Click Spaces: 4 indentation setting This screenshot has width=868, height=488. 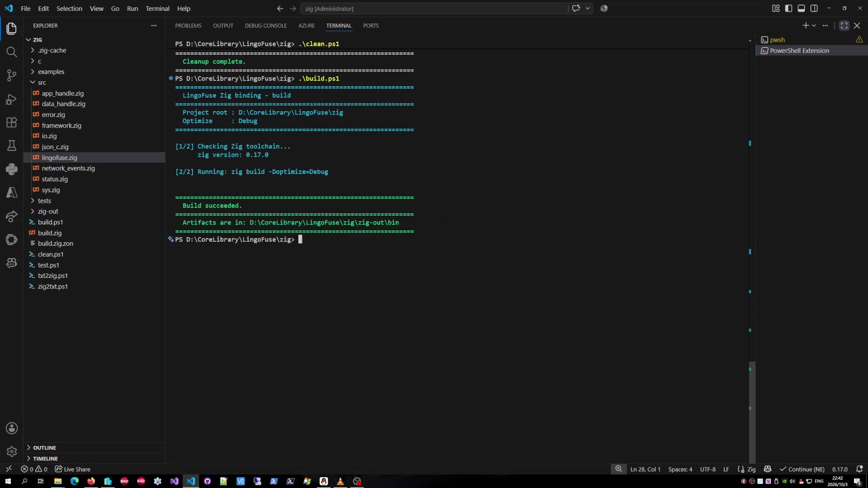(x=680, y=469)
